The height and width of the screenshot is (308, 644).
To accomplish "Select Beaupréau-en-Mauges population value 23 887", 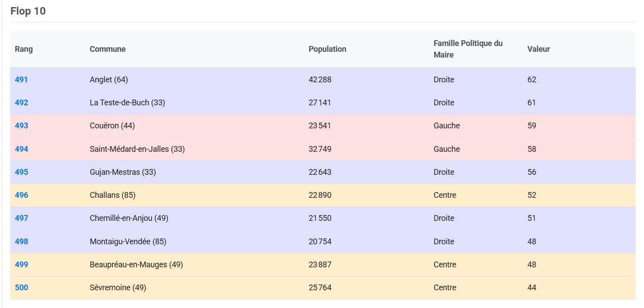I will pos(320,265).
